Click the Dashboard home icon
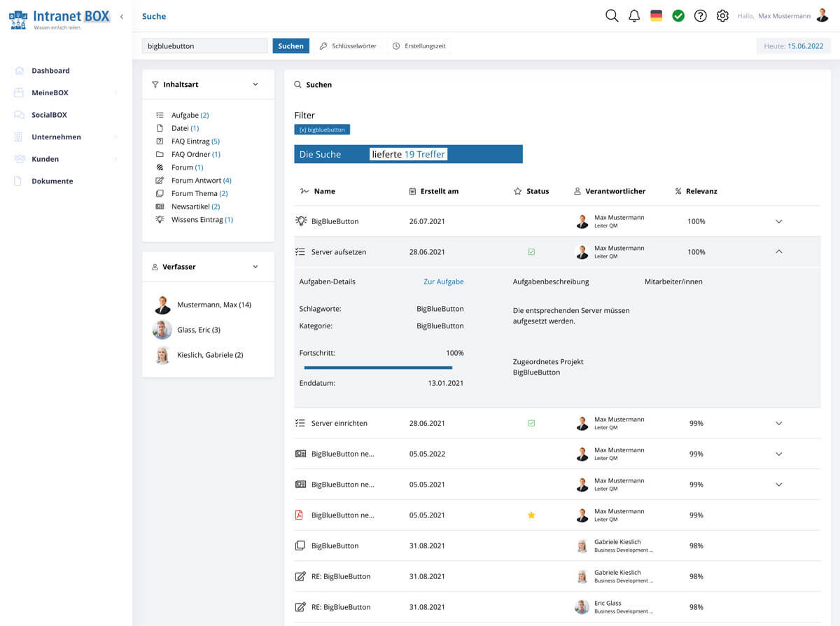840x626 pixels. (19, 71)
